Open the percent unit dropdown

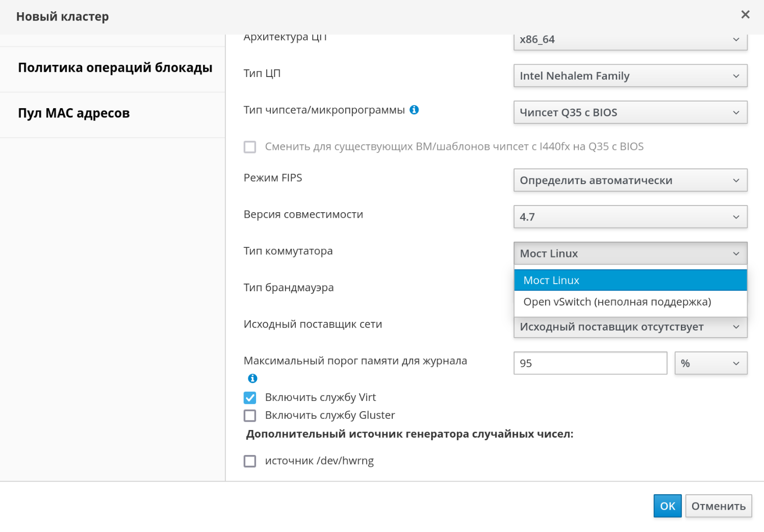click(x=710, y=364)
